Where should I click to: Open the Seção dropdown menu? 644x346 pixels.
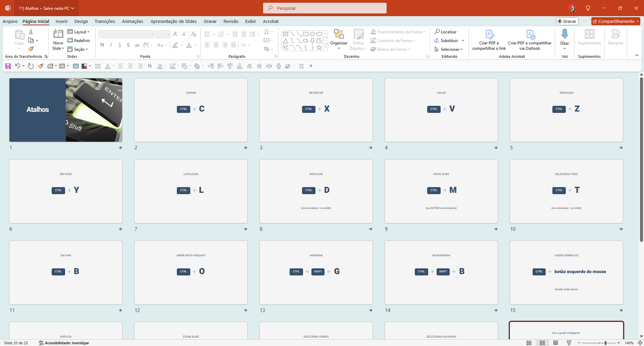coord(78,49)
